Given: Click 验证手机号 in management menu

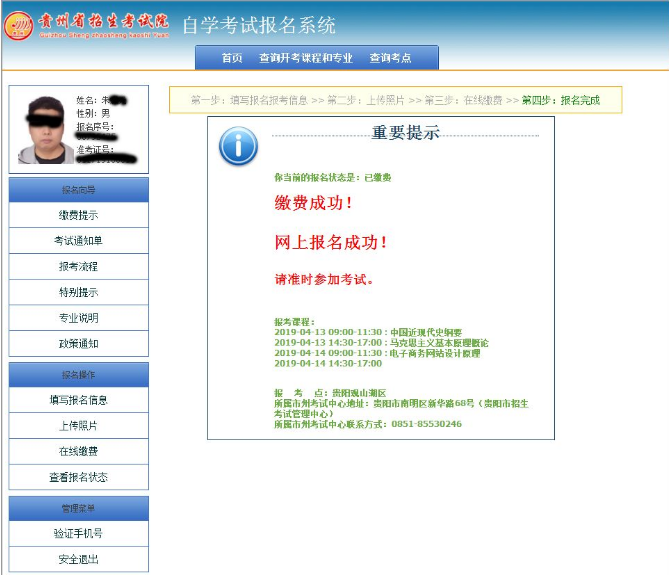Looking at the screenshot, I should 78,534.
